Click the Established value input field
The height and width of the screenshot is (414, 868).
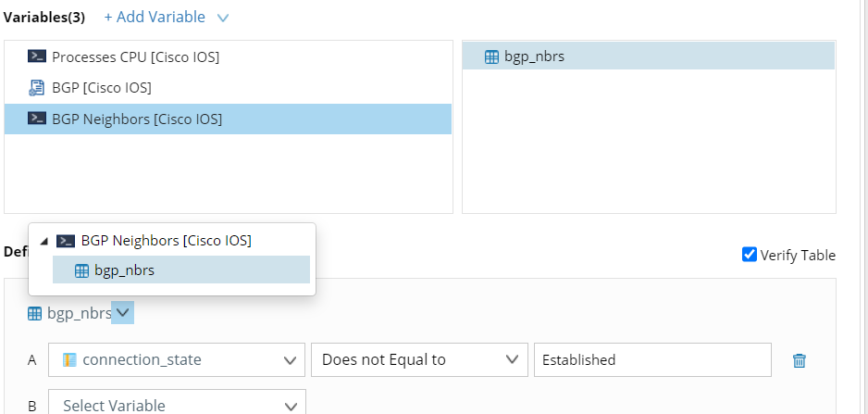(651, 360)
